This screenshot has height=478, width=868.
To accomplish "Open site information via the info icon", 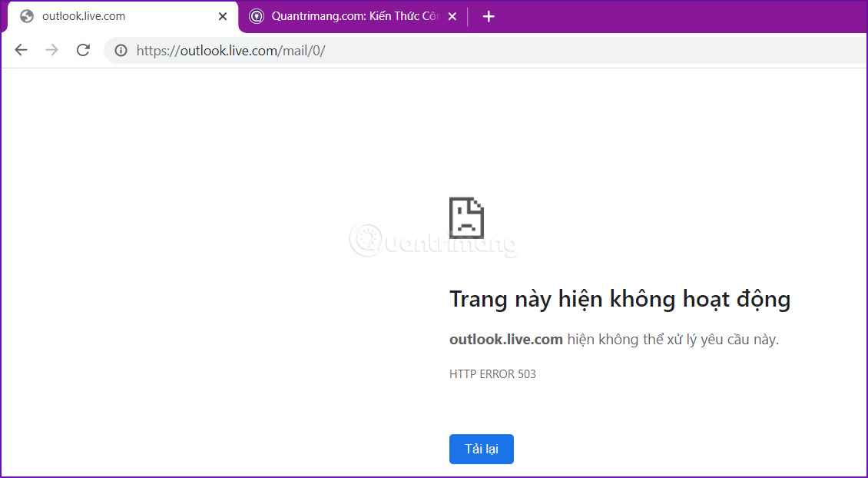I will (x=120, y=51).
